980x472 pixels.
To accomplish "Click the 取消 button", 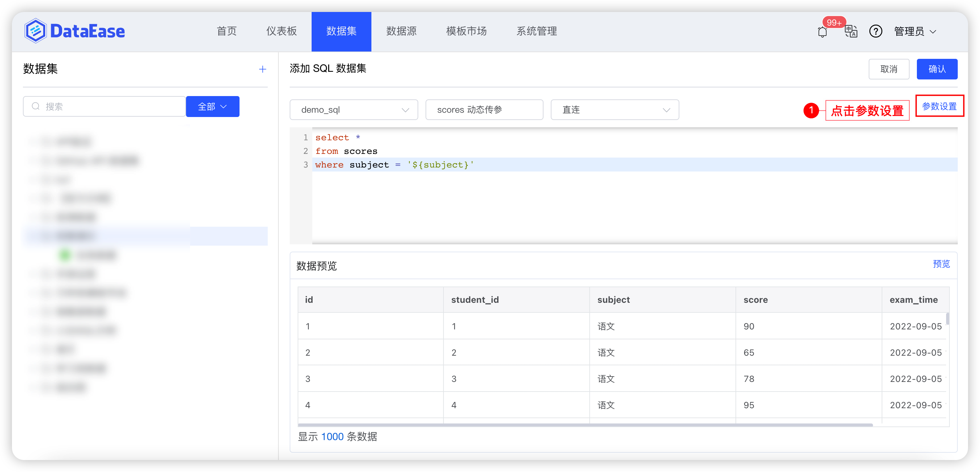I will pyautogui.click(x=889, y=69).
